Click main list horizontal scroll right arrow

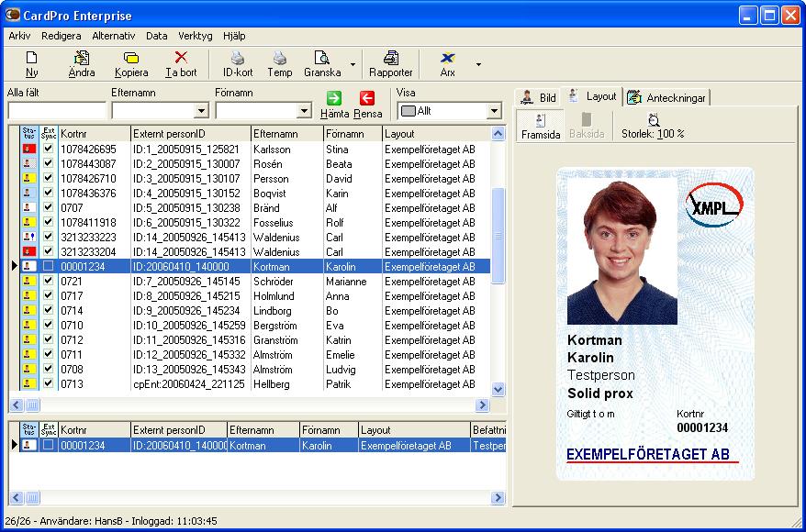[x=482, y=405]
